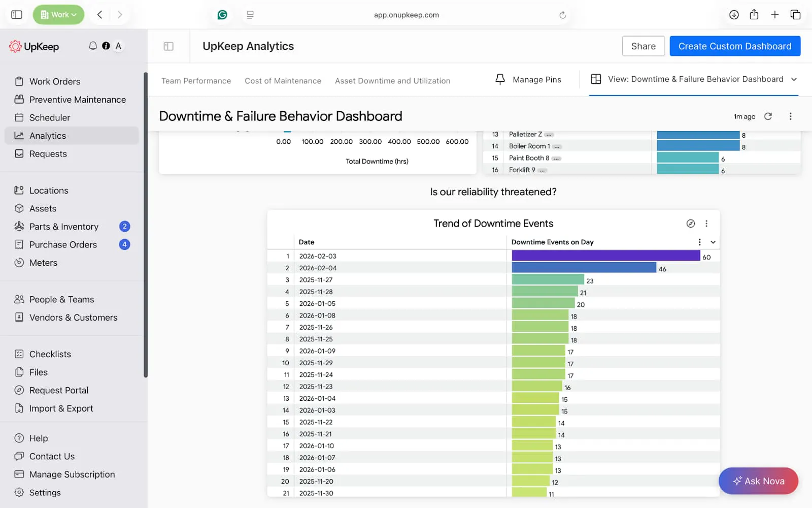Open Trend of Downtime Events kebab menu

[x=706, y=224]
